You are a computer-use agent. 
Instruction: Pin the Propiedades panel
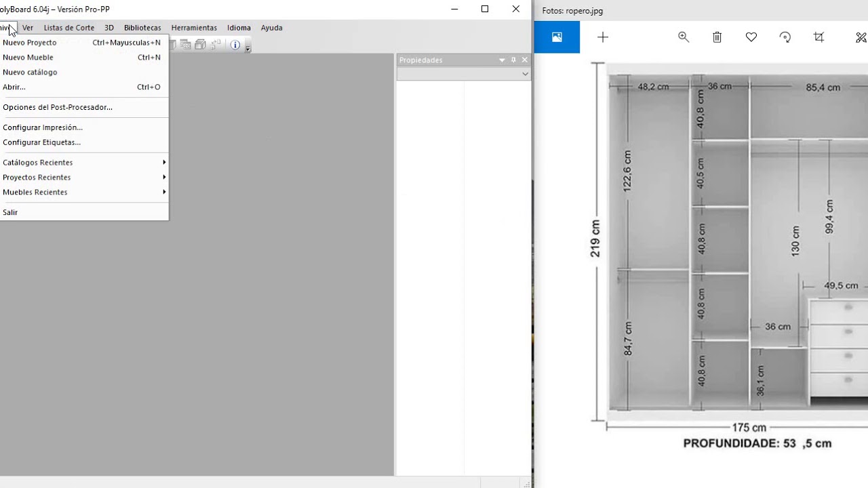[513, 60]
